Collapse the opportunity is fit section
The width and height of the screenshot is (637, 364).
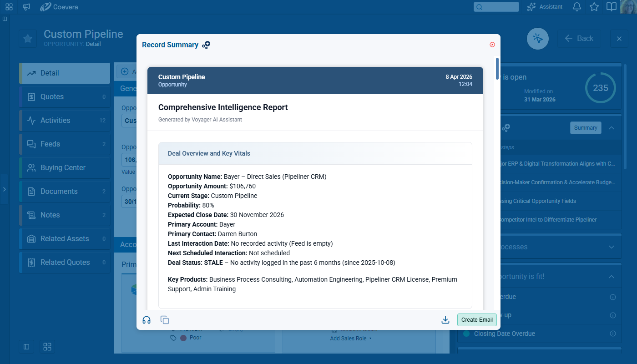pyautogui.click(x=612, y=277)
